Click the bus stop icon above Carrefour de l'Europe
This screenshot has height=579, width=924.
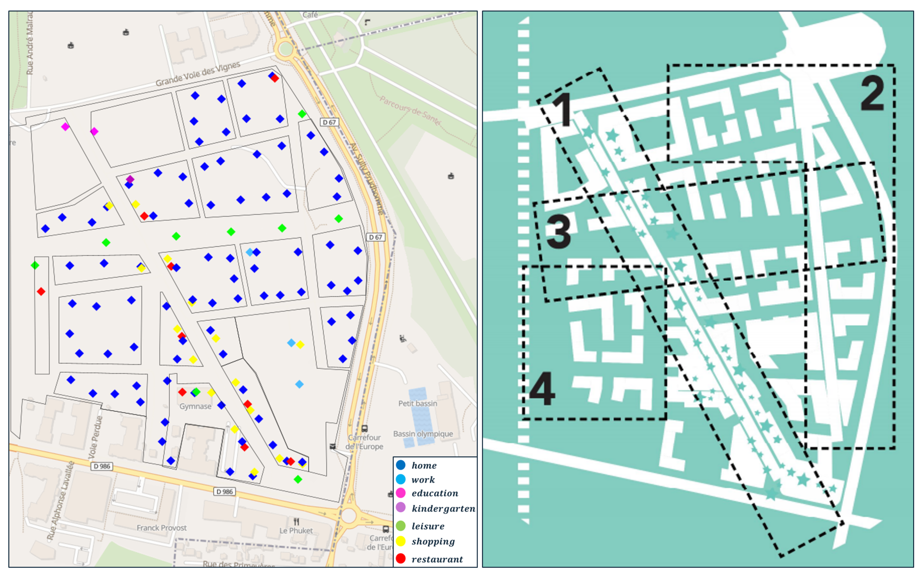365,428
